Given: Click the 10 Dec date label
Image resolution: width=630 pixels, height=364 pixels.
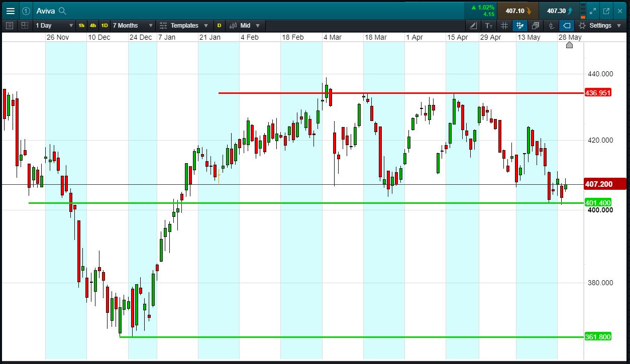Looking at the screenshot, I should tap(99, 37).
